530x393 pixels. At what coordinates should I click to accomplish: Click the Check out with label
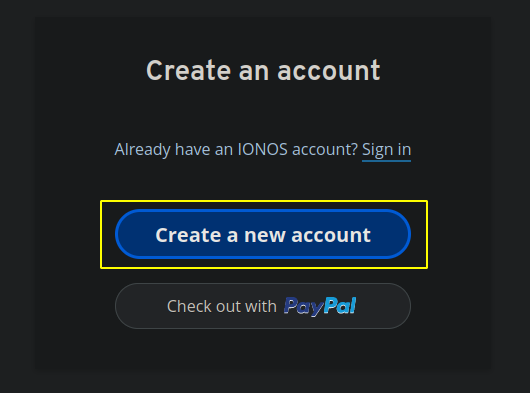click(222, 306)
